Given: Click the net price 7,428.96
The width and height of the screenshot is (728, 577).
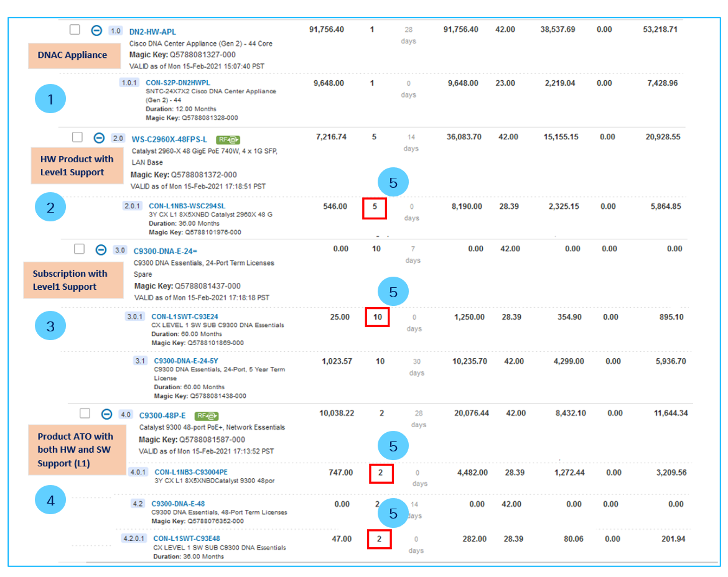Looking at the screenshot, I should [x=663, y=83].
